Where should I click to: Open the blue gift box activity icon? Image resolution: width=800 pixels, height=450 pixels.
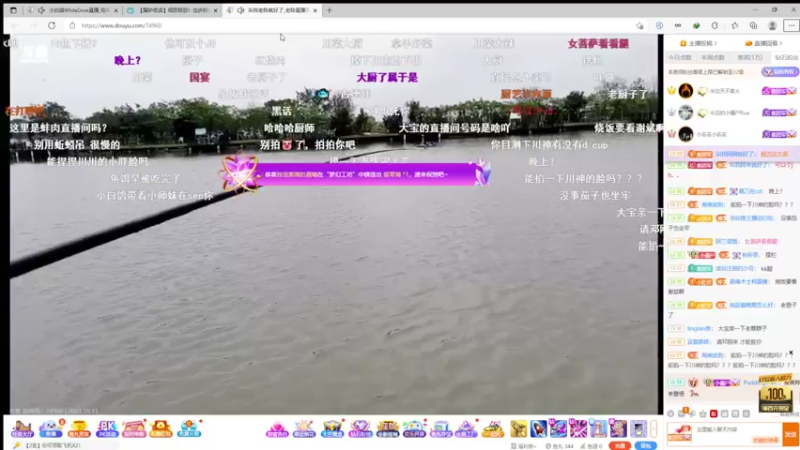coord(189,429)
